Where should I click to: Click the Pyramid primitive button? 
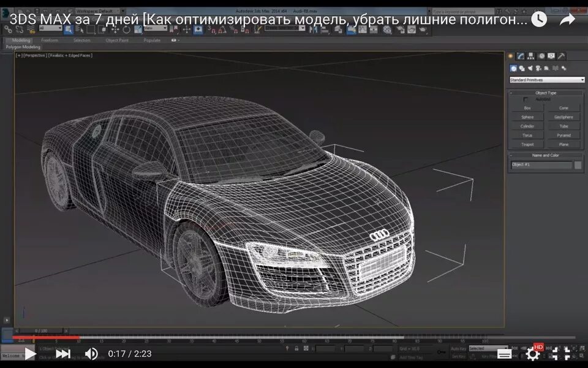click(x=563, y=135)
